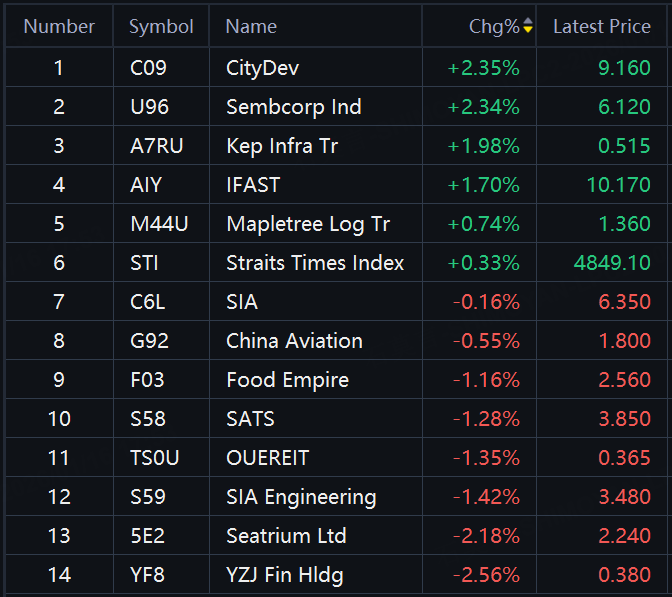Select the China Aviation entry
This screenshot has width=672, height=597.
(x=294, y=341)
